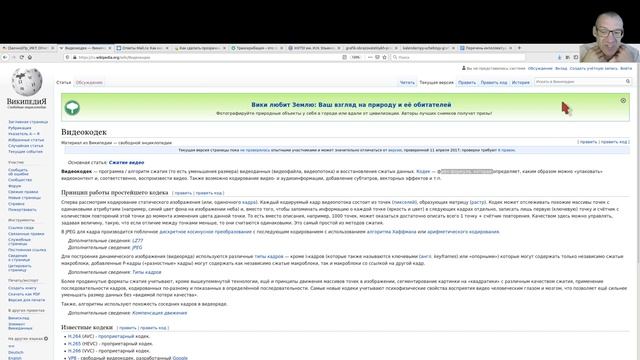Image resolution: width=640 pixels, height=360 pixels.
Task: Open the VP8 codec link
Action: (x=72, y=358)
